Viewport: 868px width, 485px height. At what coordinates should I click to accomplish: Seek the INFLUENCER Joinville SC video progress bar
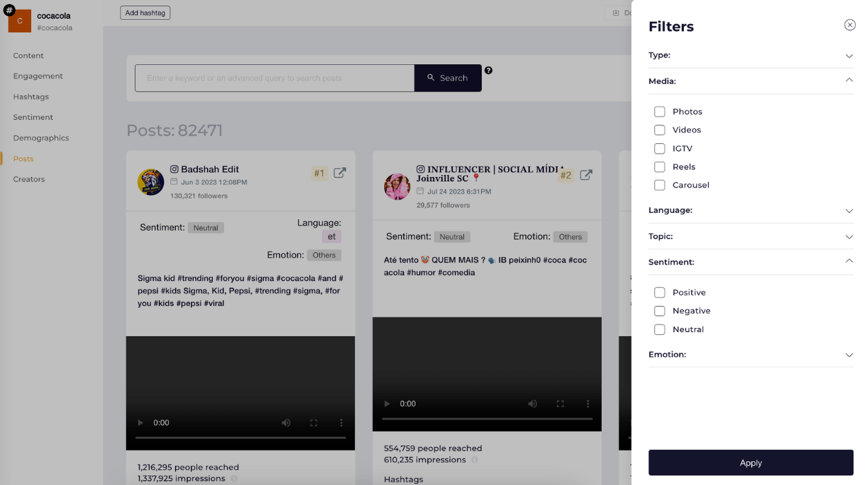click(x=487, y=419)
